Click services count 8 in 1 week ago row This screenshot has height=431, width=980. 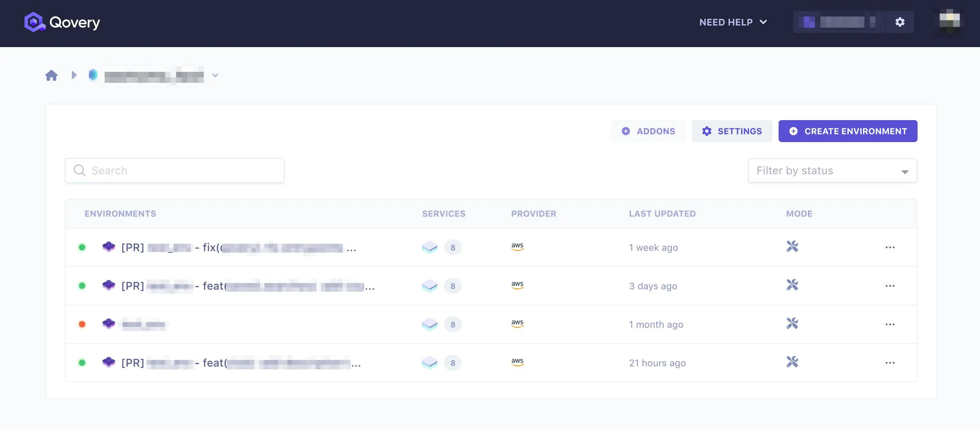pos(453,248)
